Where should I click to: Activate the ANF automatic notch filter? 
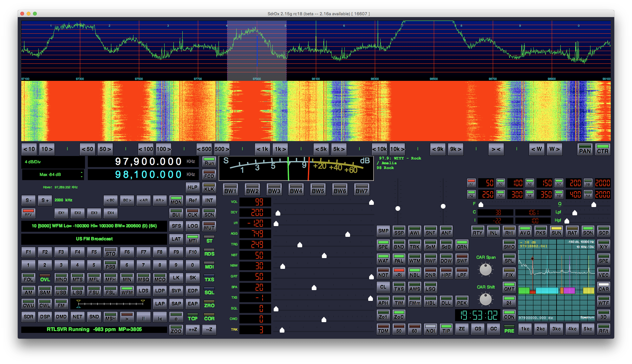click(x=446, y=231)
